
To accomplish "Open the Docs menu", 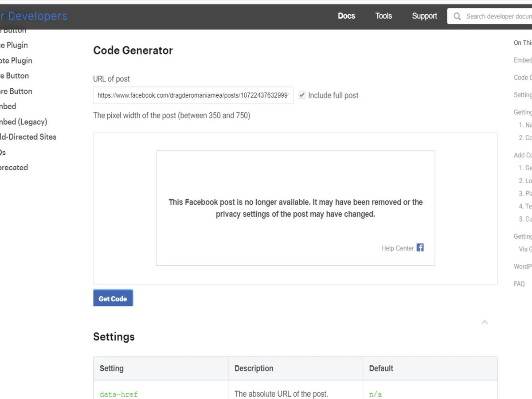I will tap(346, 16).
